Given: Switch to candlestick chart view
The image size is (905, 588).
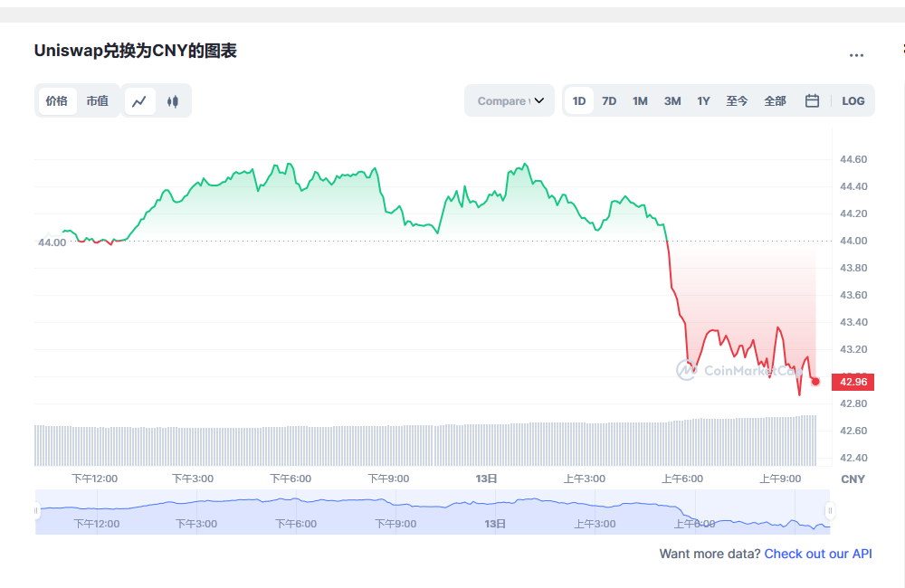Looking at the screenshot, I should click(x=173, y=101).
